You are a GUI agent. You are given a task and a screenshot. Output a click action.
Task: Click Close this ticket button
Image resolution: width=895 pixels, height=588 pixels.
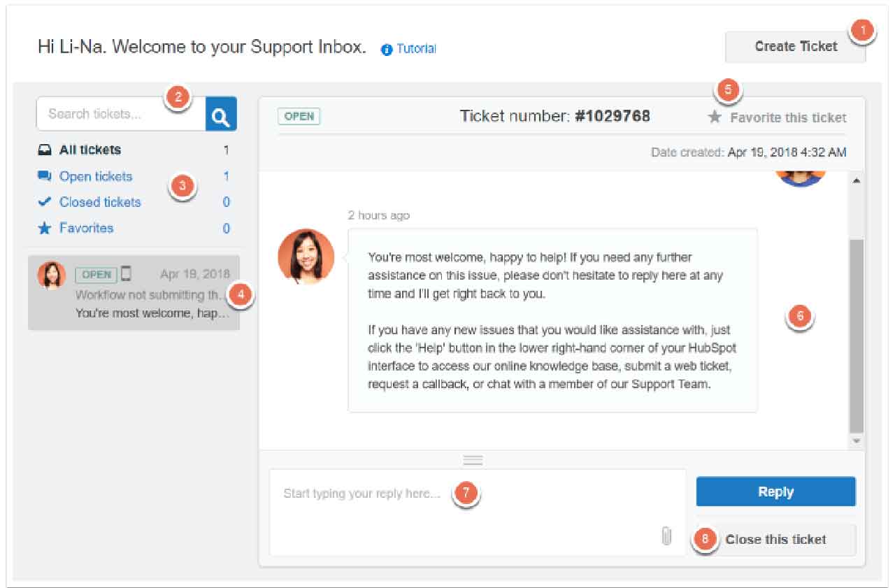coord(775,539)
